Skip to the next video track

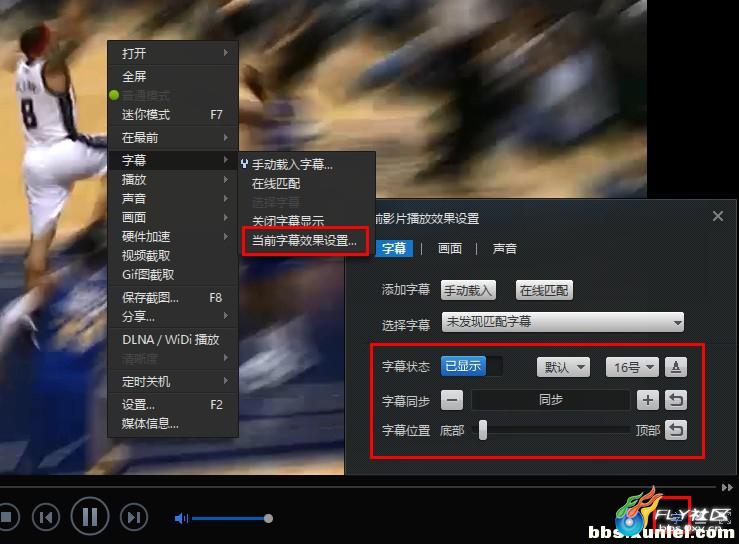[x=134, y=517]
